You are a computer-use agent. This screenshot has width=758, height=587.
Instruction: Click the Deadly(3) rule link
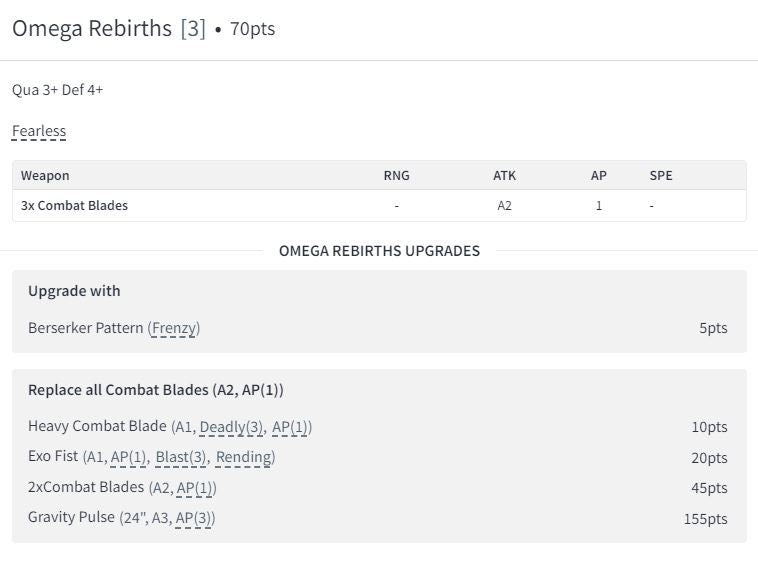coord(231,427)
